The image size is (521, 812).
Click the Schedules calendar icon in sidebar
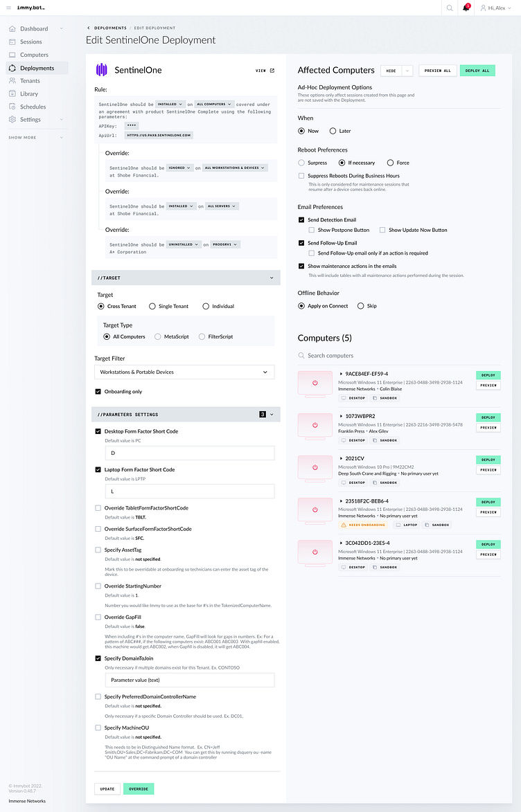click(x=12, y=107)
